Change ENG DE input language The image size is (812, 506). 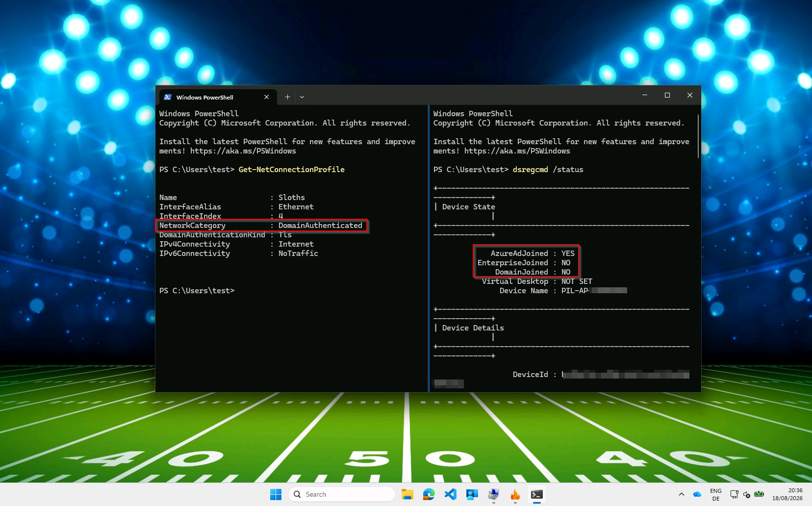click(x=716, y=494)
